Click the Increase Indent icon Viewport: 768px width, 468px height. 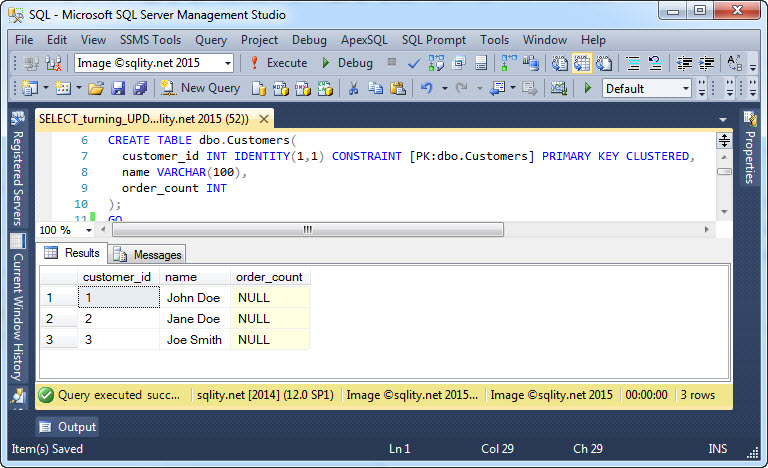tap(706, 63)
